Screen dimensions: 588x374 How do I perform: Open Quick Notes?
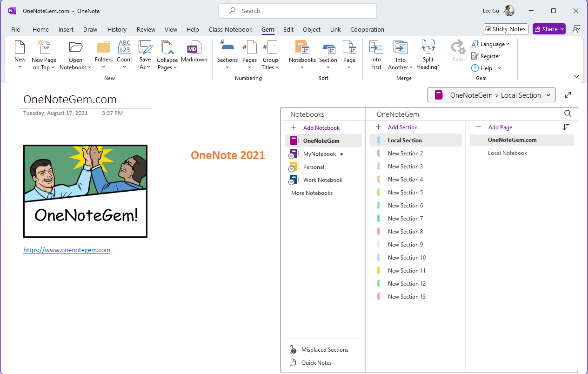tap(316, 363)
